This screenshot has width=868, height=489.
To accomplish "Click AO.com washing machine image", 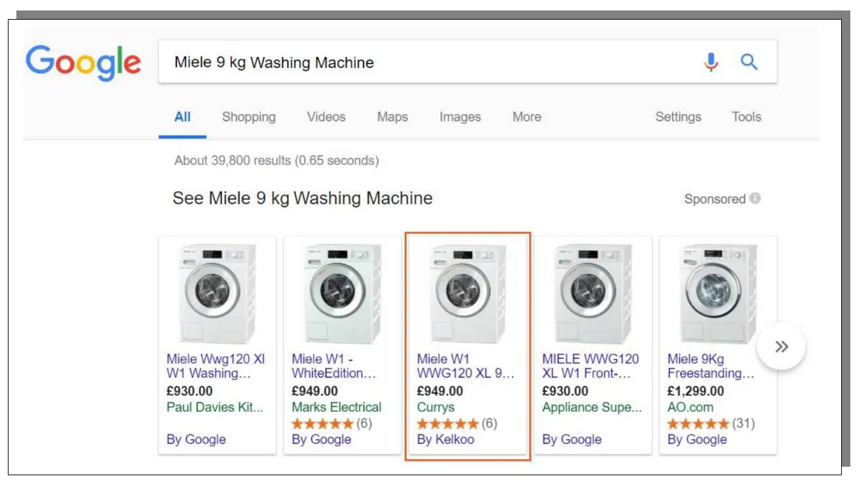I will 718,293.
